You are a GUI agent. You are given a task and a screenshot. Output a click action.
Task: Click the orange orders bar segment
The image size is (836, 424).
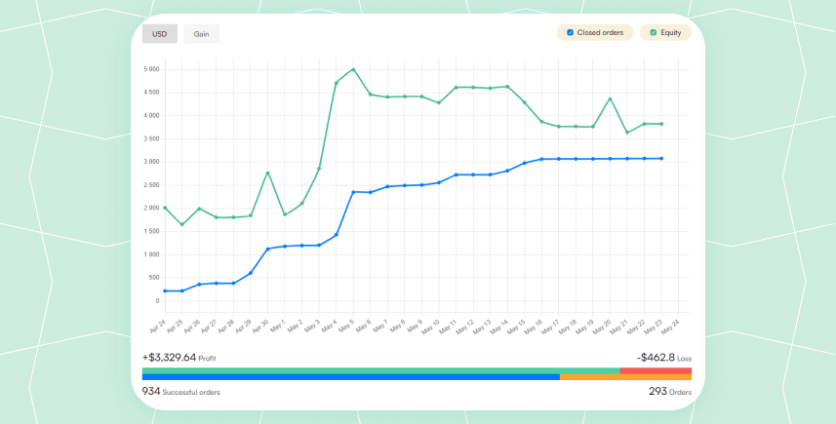point(625,377)
